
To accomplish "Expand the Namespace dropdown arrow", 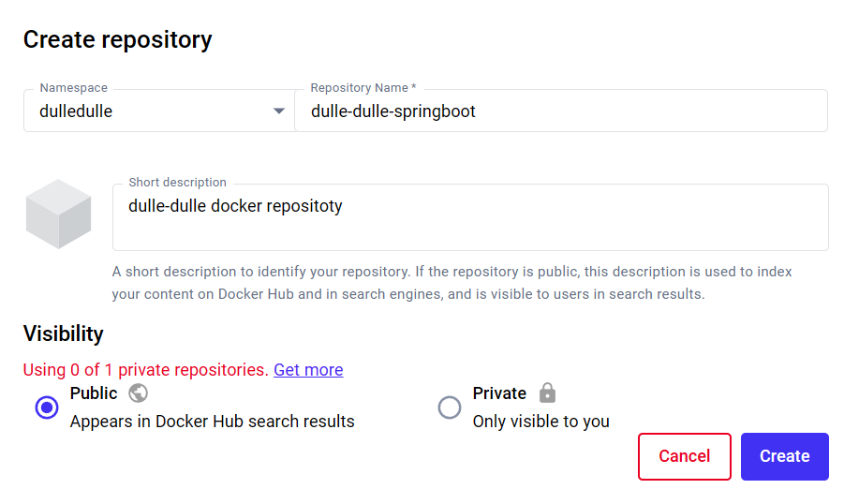I will (279, 111).
